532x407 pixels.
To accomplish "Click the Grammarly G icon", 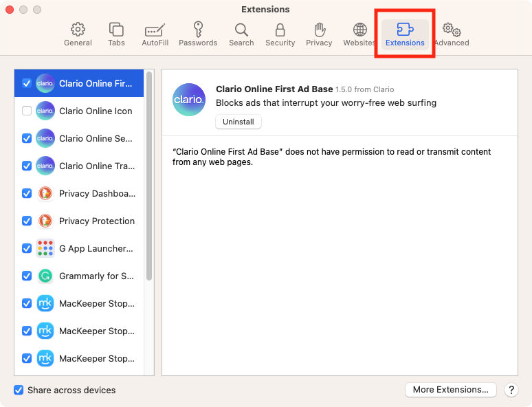I will pos(45,276).
